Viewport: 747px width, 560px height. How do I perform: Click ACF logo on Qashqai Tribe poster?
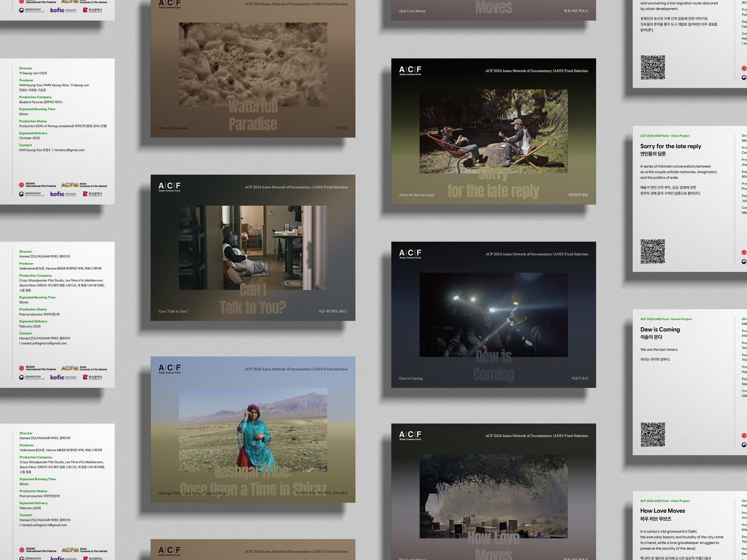[x=169, y=369]
